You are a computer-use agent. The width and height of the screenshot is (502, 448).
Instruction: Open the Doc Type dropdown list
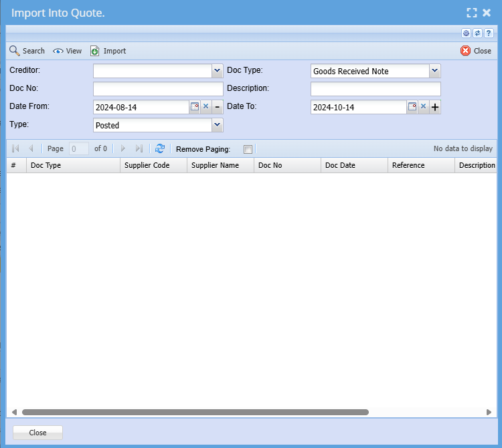pyautogui.click(x=434, y=71)
